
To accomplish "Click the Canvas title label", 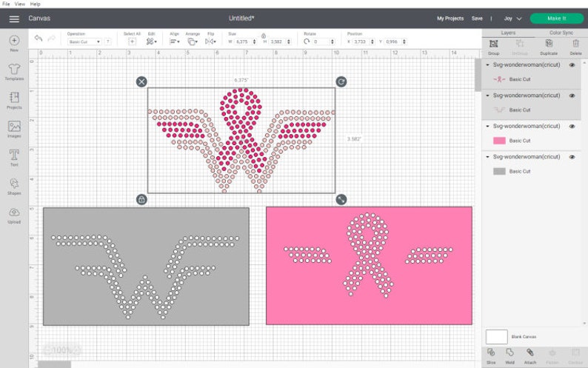I will coord(39,19).
